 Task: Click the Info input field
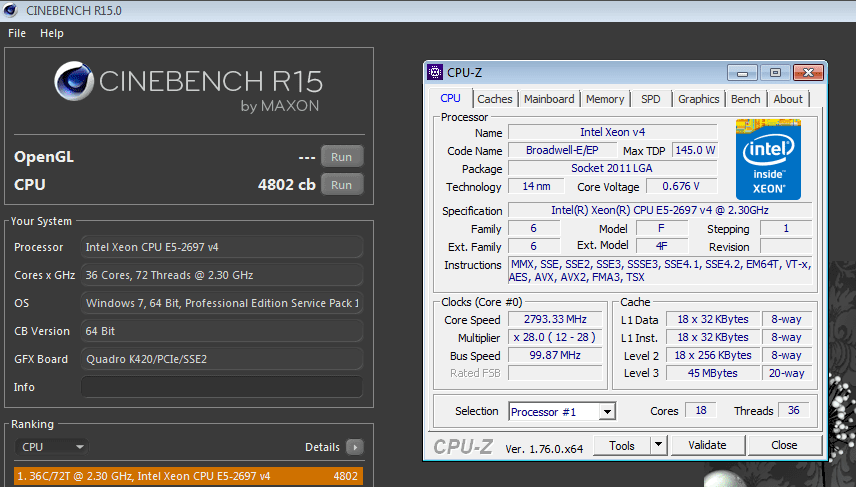click(x=222, y=387)
